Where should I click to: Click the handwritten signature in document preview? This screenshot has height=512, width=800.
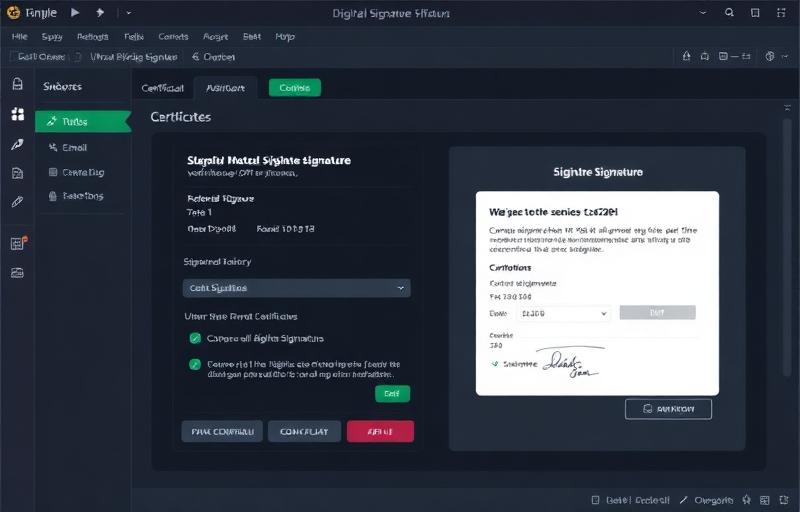(570, 363)
